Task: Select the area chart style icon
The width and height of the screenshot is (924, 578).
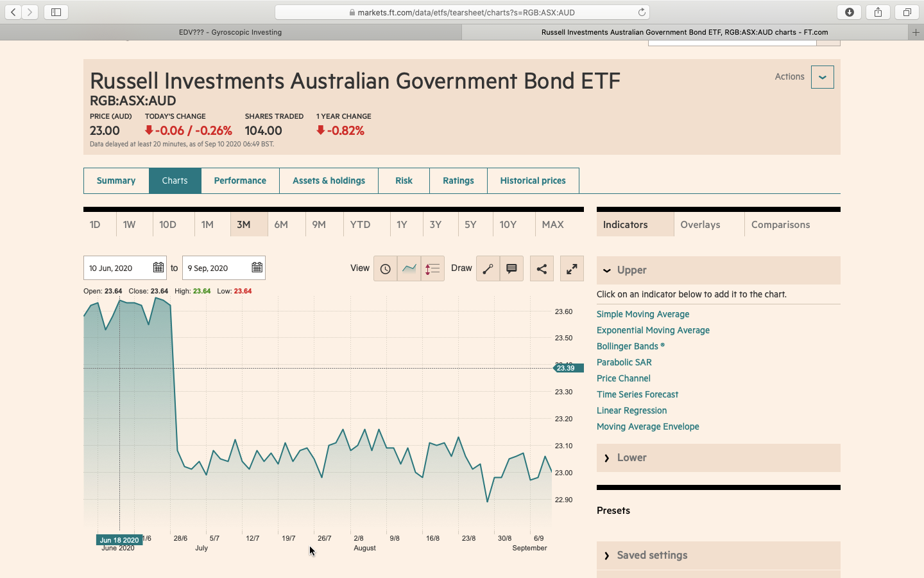Action: pyautogui.click(x=409, y=269)
